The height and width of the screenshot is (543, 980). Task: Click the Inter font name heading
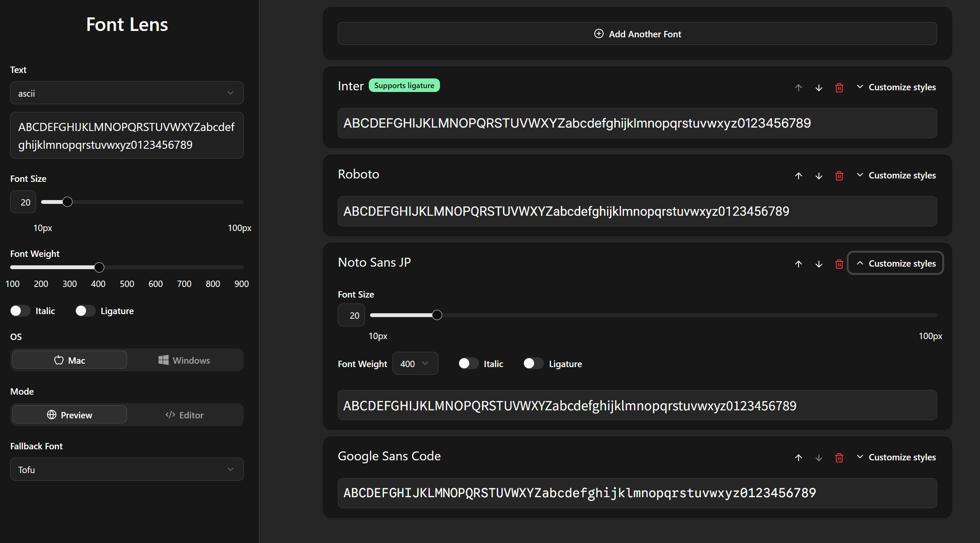click(351, 86)
